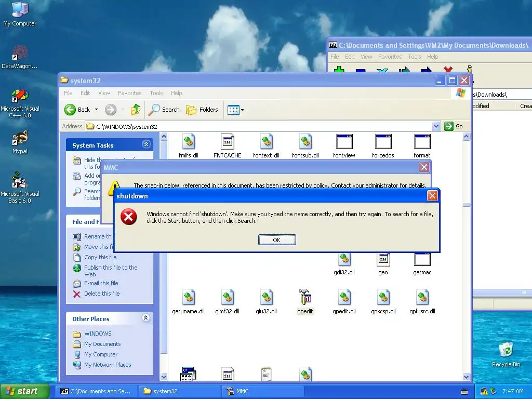Click Copy this file link
The height and width of the screenshot is (399, 532).
click(x=100, y=257)
